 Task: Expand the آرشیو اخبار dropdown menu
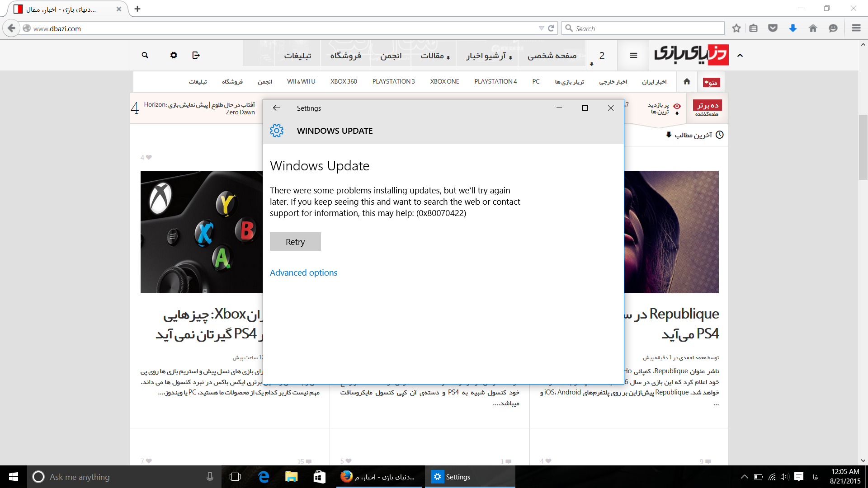point(489,56)
